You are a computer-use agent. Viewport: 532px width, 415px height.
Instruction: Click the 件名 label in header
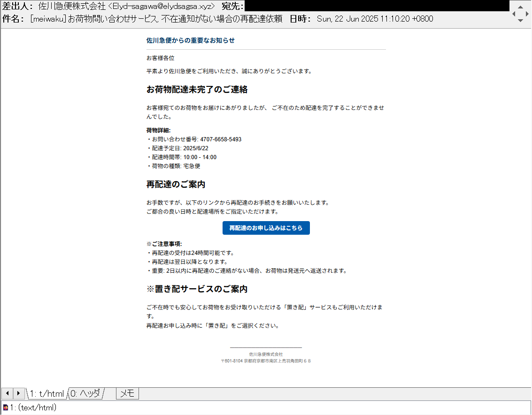coord(13,19)
